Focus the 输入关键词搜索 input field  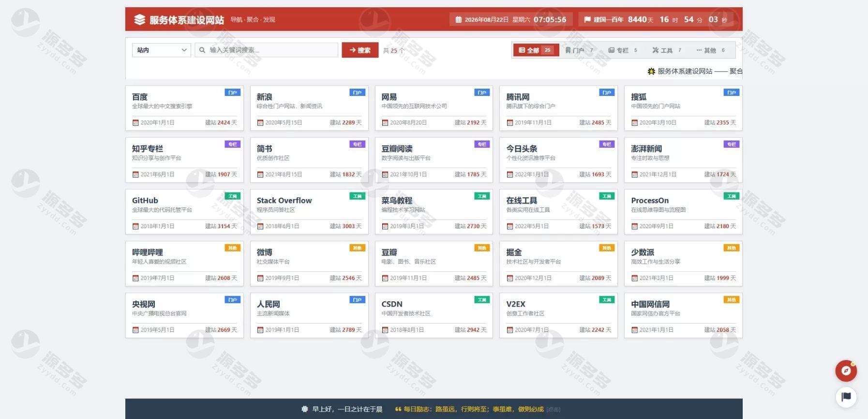[x=266, y=50]
